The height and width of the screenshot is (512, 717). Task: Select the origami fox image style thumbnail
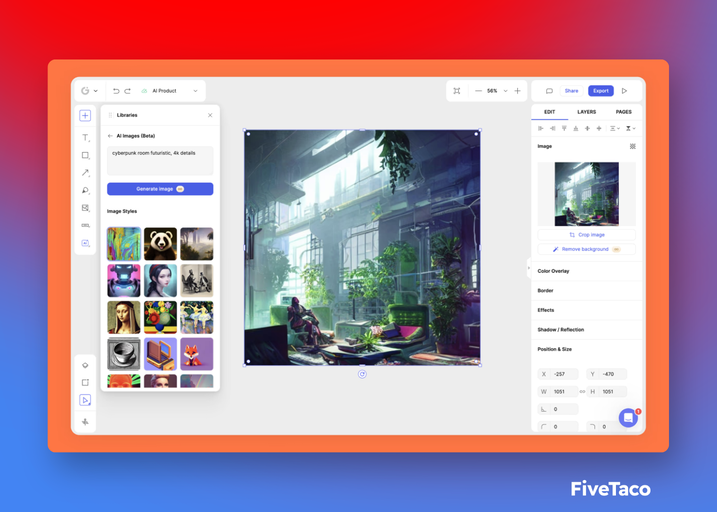pos(197,354)
